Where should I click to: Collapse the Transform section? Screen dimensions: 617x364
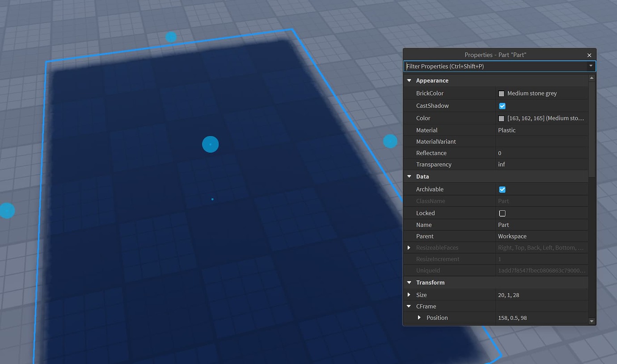point(409,282)
